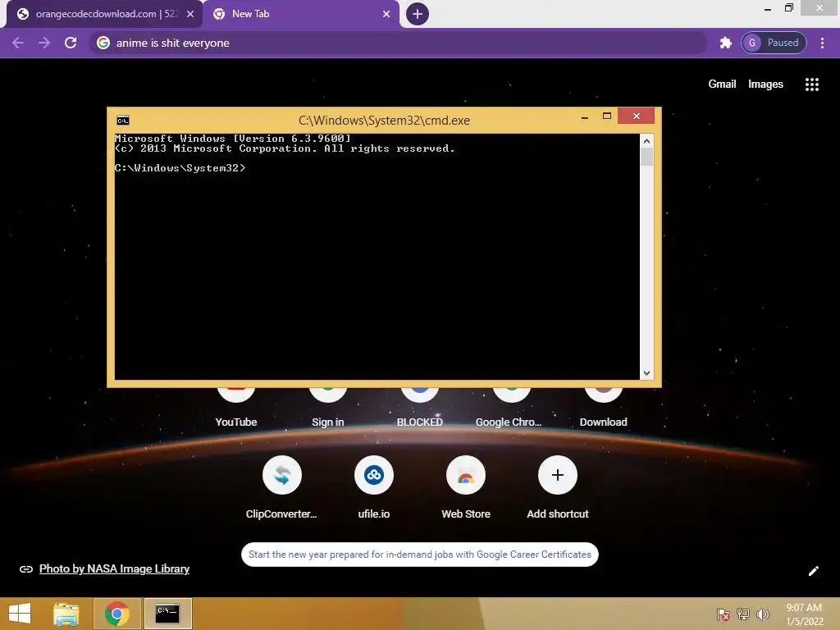
Task: Restore down the Chrome window
Action: (789, 7)
